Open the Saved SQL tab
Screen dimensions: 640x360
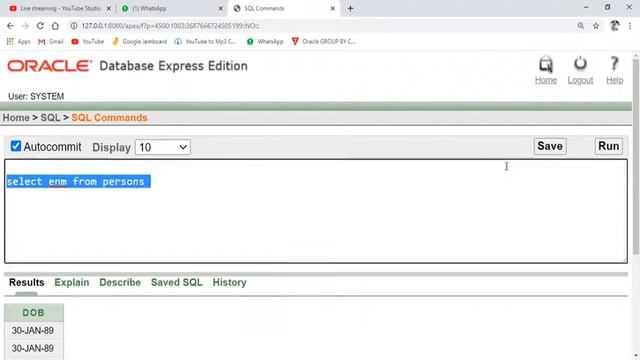coord(177,282)
